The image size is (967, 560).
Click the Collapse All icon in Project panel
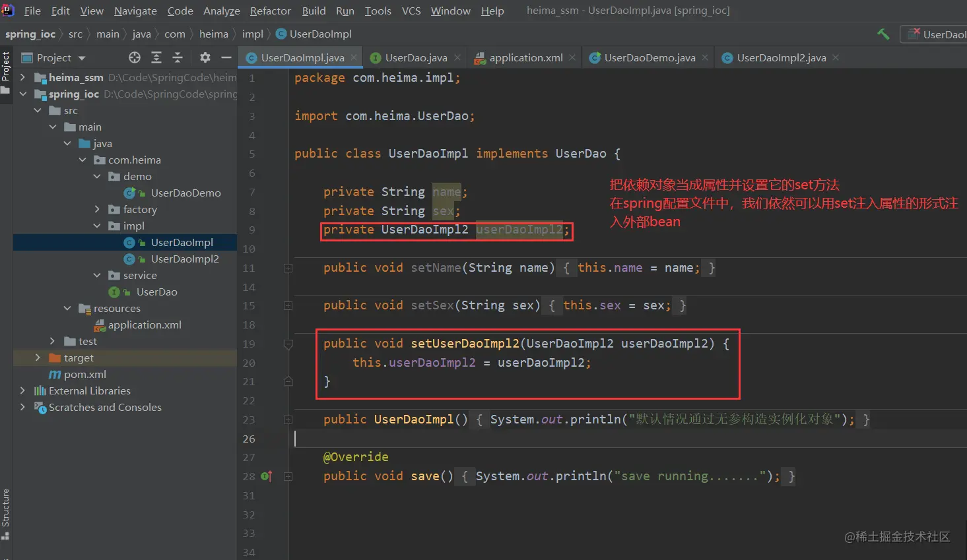[177, 57]
